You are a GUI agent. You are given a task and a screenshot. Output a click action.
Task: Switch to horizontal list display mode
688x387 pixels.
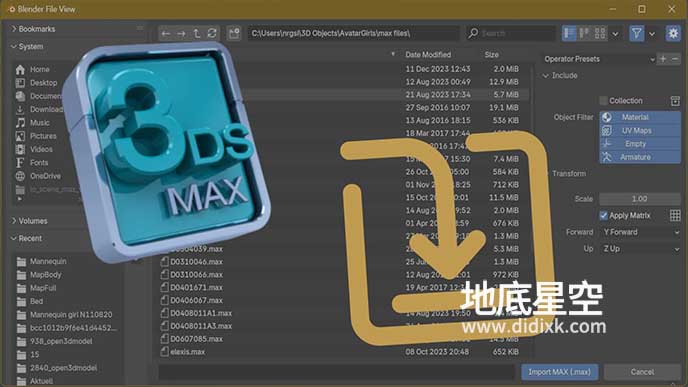(x=584, y=33)
